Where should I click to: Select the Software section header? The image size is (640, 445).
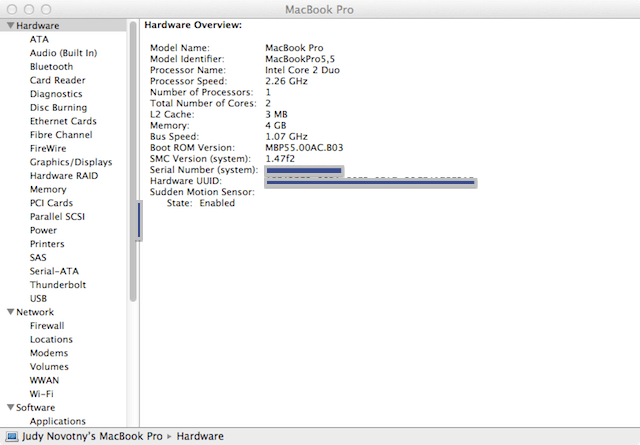[x=36, y=407]
